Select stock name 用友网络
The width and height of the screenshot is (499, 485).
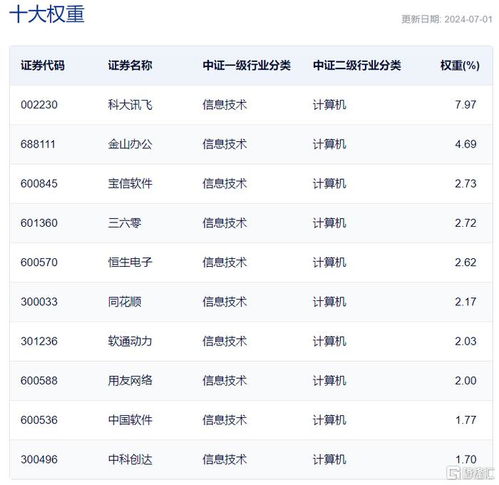tap(130, 380)
